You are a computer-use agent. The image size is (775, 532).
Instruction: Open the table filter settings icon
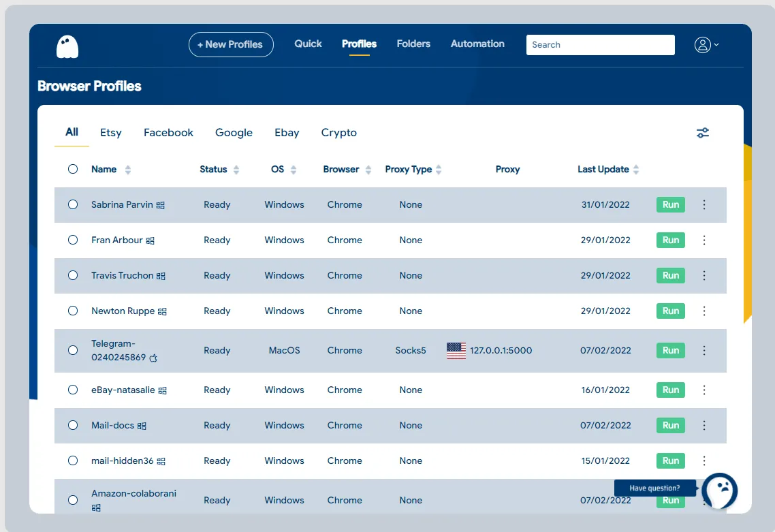[703, 132]
